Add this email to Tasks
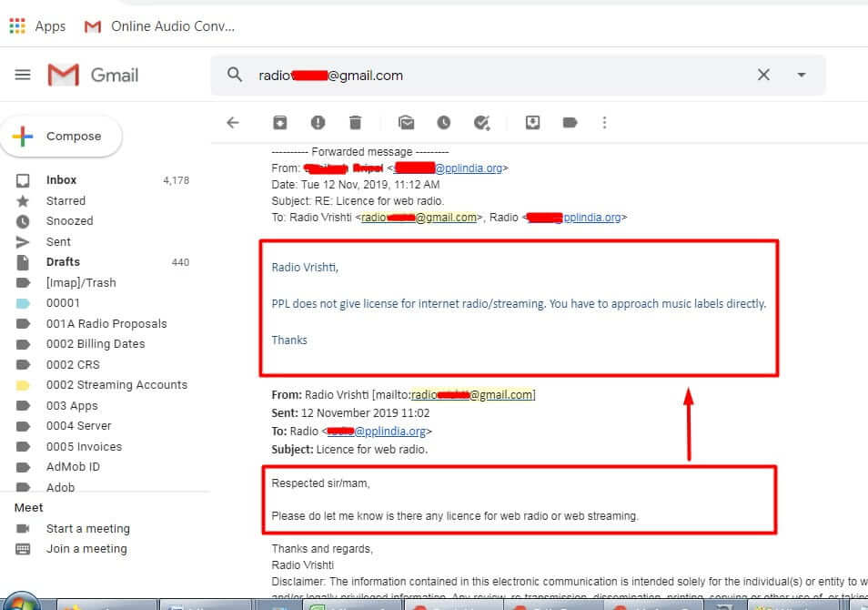Screen dimensions: 868x610 (x=483, y=122)
